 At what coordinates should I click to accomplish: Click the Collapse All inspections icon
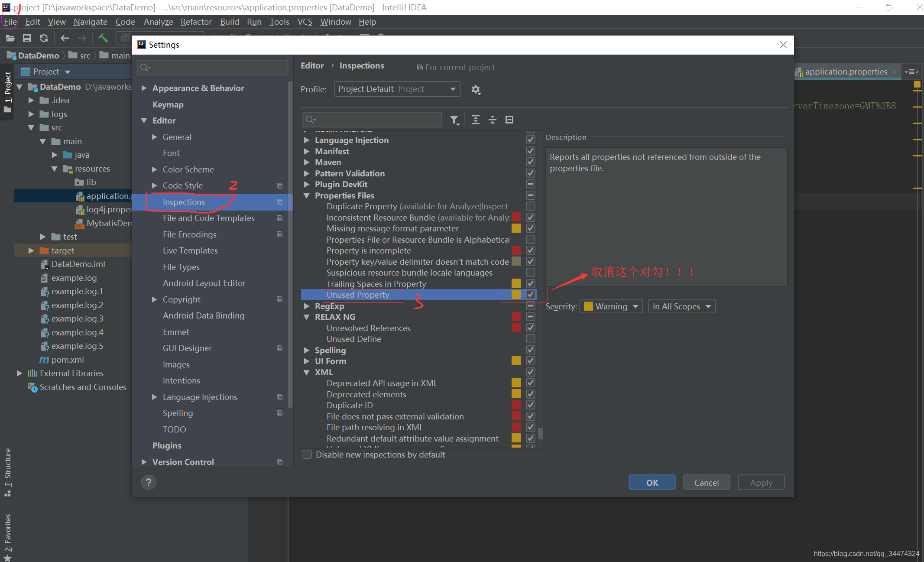[493, 120]
